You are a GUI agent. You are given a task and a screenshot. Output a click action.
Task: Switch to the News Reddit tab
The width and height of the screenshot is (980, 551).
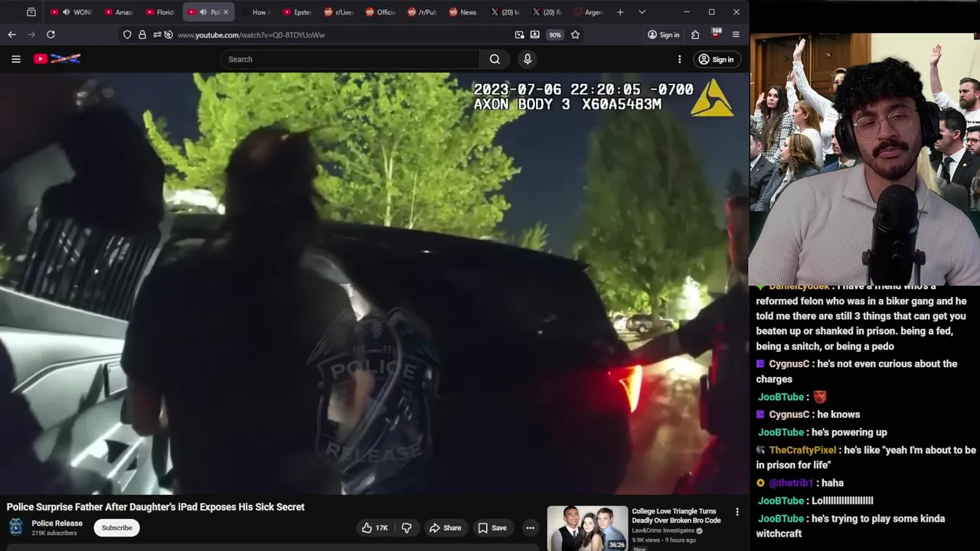(x=463, y=12)
